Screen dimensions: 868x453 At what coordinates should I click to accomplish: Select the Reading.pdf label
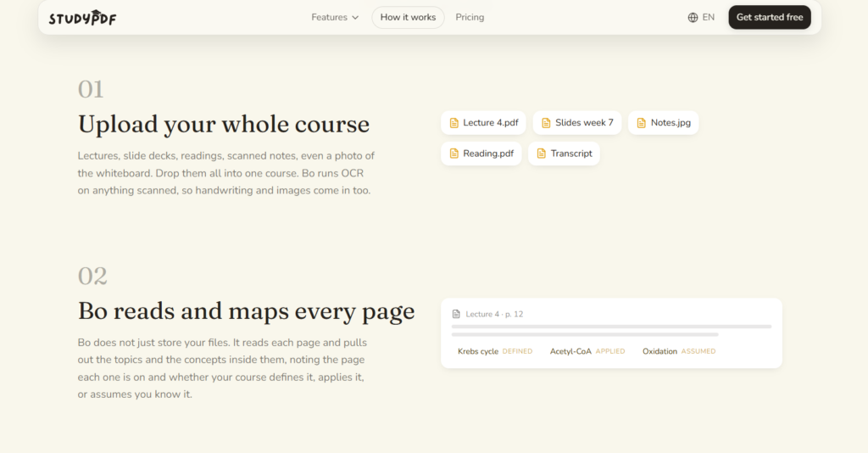[488, 154]
